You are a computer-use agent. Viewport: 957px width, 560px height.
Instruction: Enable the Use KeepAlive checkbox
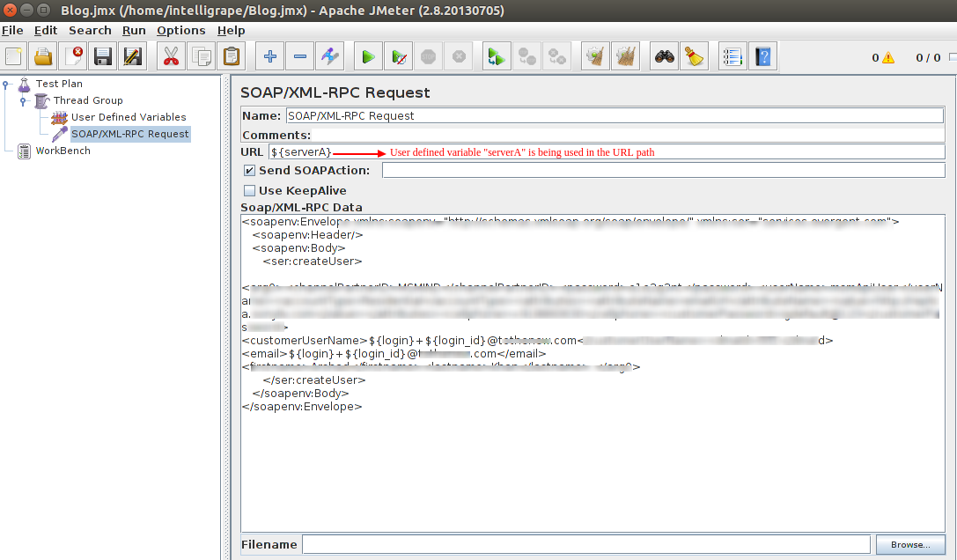[250, 191]
